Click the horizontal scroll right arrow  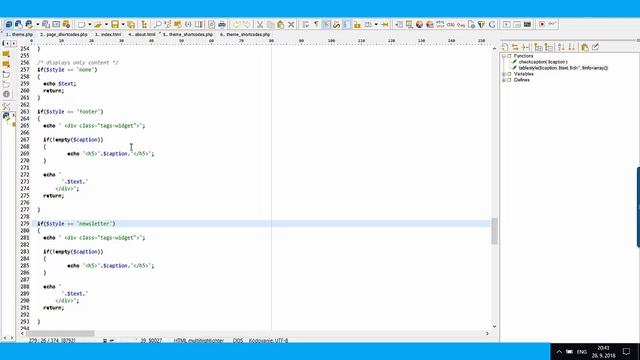487,333
